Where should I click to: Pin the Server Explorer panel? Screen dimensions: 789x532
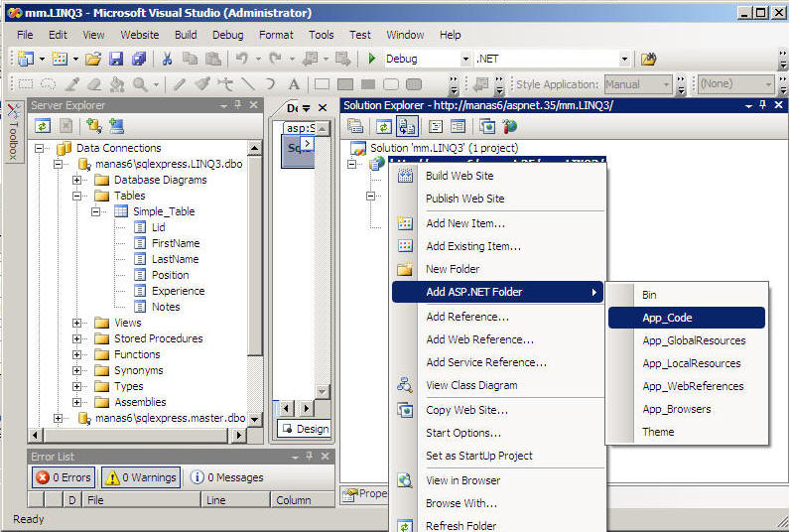click(238, 104)
